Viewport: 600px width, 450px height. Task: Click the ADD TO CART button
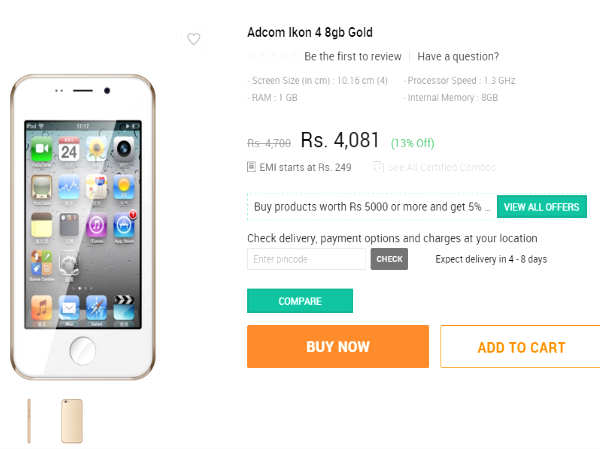[x=520, y=347]
